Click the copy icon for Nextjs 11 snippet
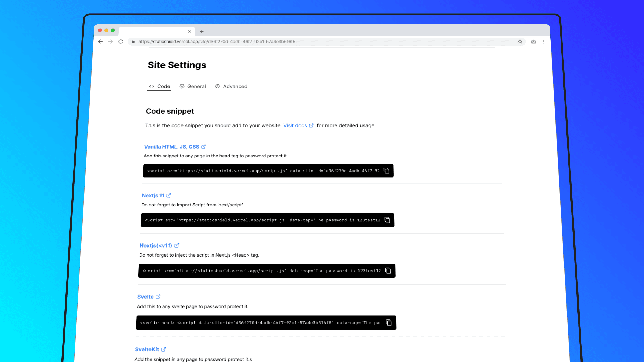Screen dimensions: 644x362 [x=387, y=220]
